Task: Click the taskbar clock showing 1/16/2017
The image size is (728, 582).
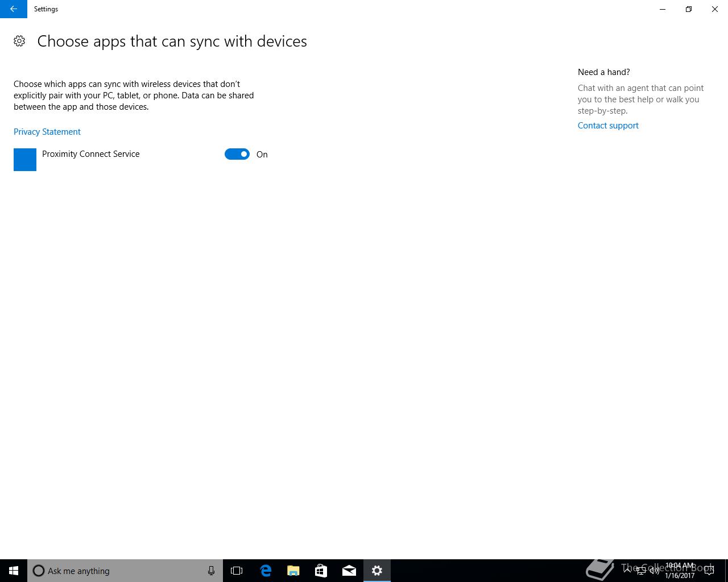Action: (x=680, y=571)
